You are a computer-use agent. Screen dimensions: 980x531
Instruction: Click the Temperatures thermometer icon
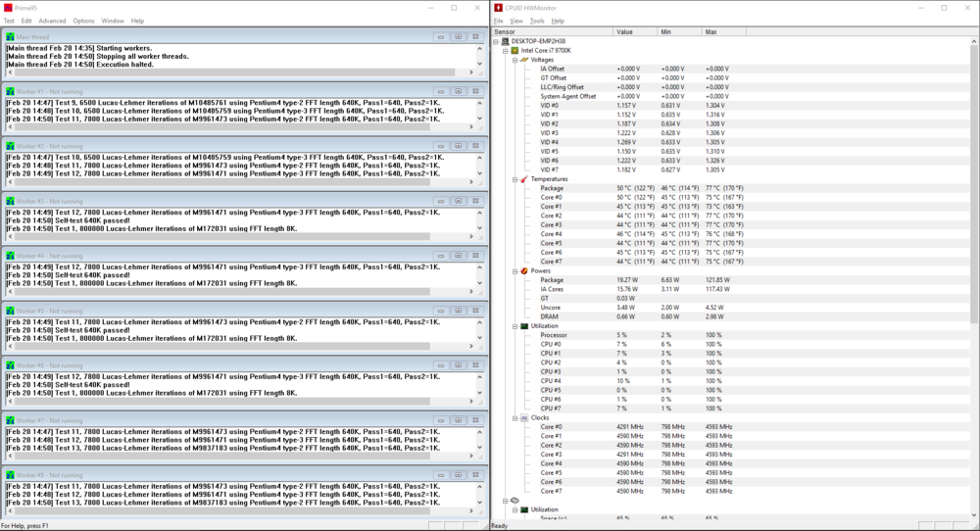click(524, 179)
